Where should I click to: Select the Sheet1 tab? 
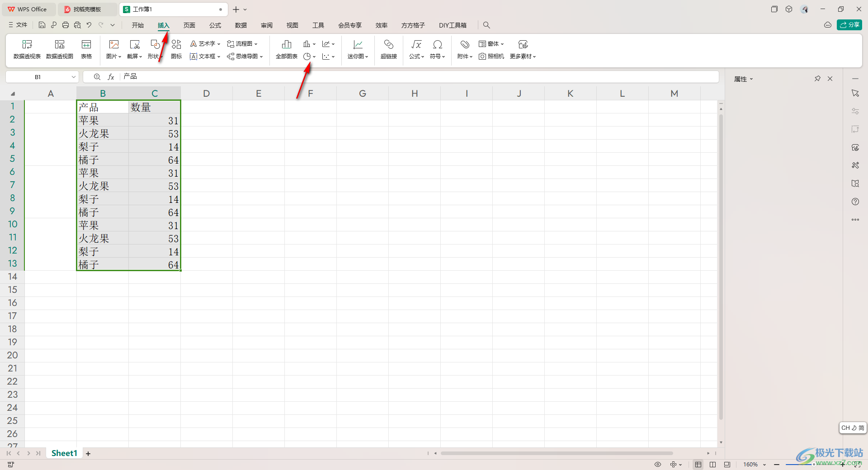tap(64, 453)
